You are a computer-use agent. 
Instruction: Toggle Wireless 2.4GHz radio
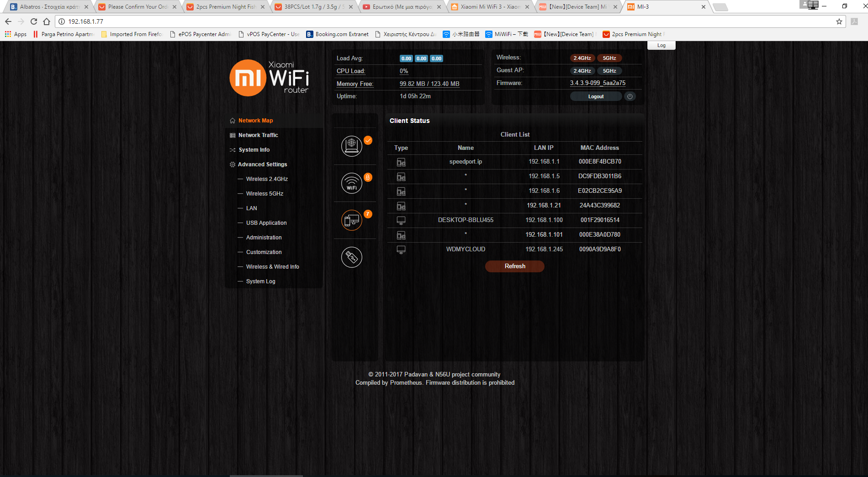pyautogui.click(x=582, y=58)
